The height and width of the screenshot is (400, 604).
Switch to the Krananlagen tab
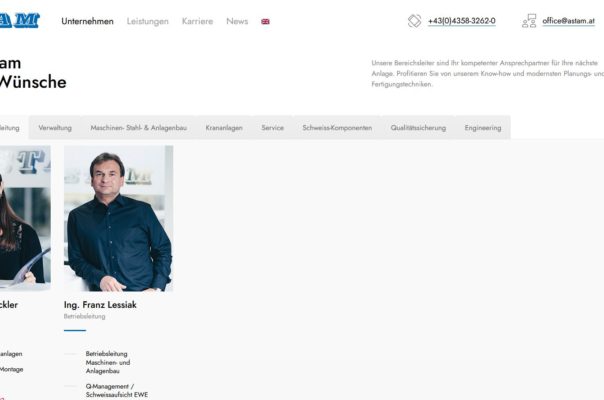(x=224, y=128)
